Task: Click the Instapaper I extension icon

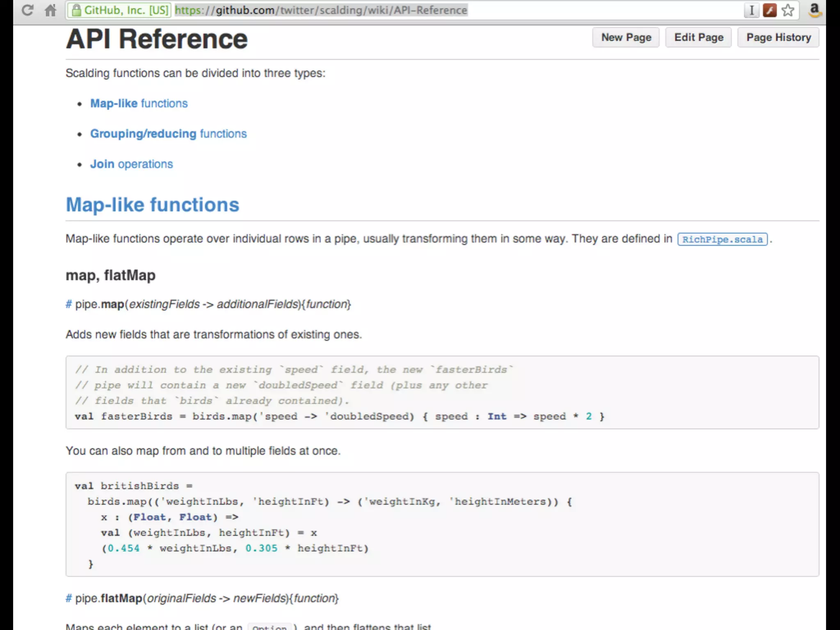Action: click(751, 10)
